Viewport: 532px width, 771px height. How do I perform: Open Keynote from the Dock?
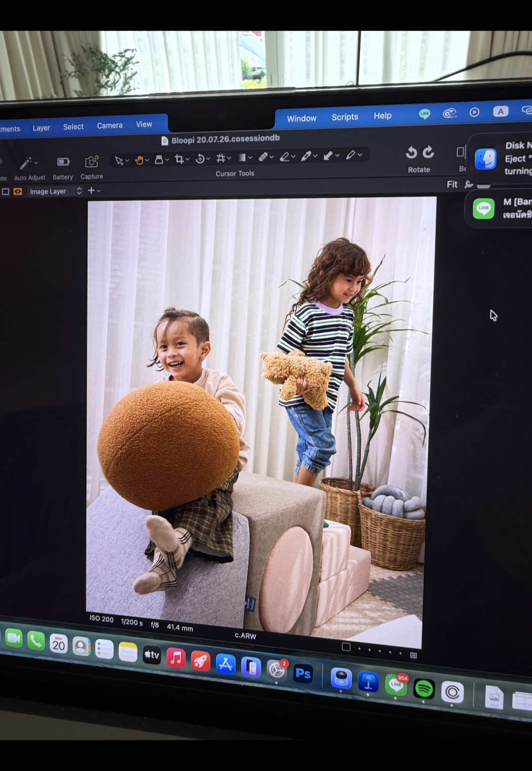coord(369,681)
